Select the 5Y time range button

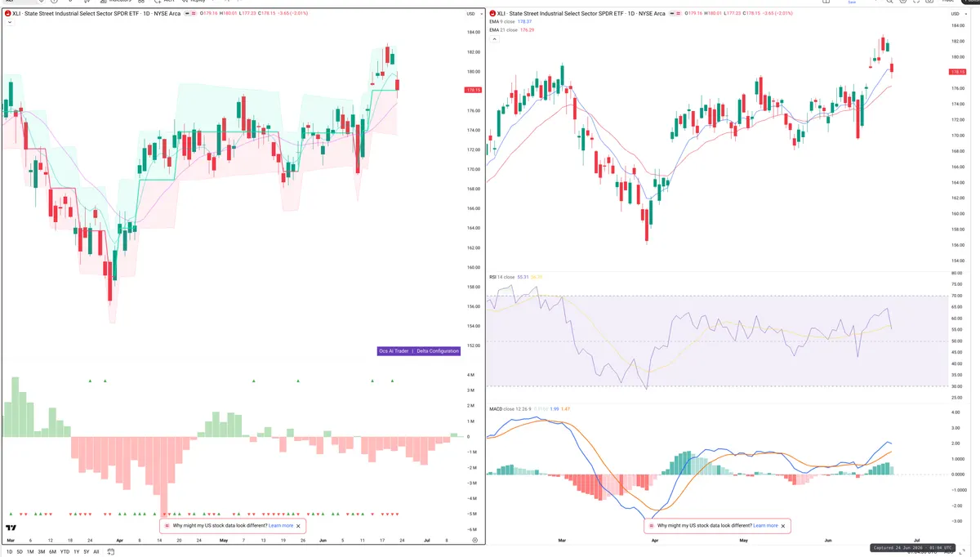coord(87,552)
